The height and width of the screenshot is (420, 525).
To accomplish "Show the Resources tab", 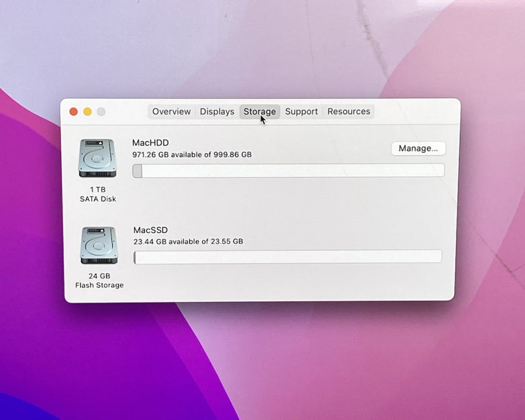I will coord(348,111).
